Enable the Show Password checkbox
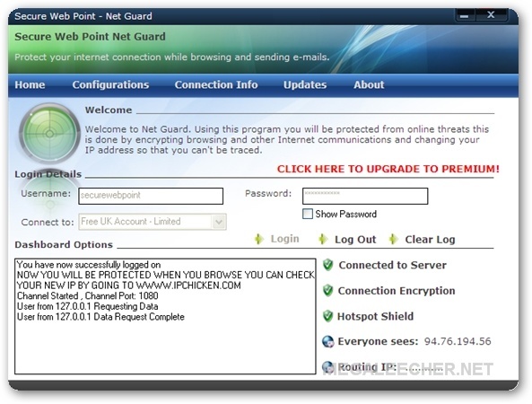532x404 pixels. coord(308,214)
